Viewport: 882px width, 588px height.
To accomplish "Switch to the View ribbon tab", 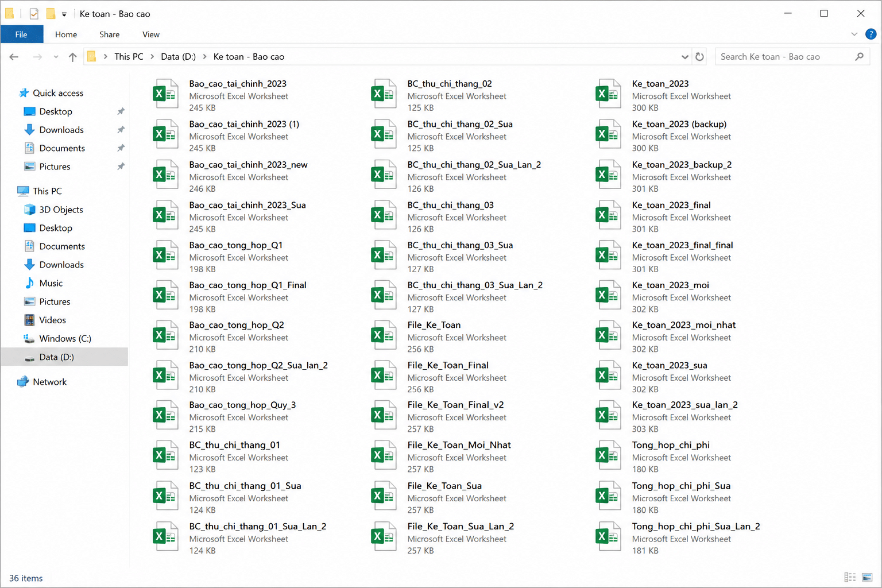I will (x=151, y=34).
